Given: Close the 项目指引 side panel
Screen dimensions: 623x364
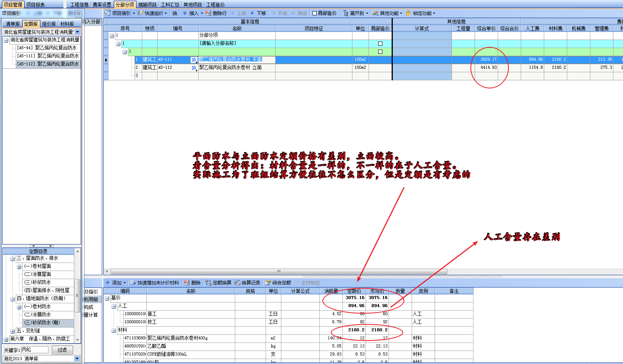Looking at the screenshot, I should click(x=78, y=13).
